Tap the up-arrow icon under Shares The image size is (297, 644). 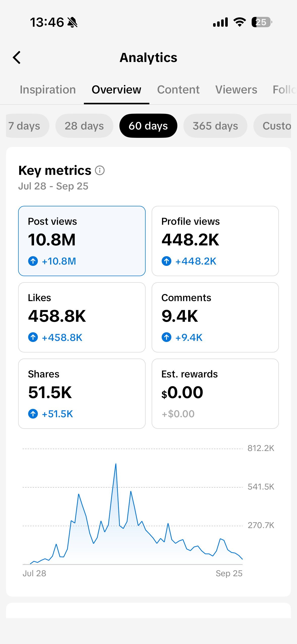33,414
